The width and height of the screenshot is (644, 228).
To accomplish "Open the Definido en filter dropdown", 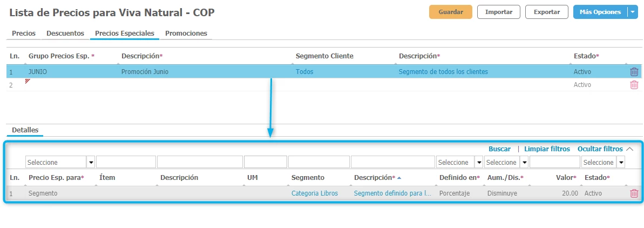I will tap(478, 162).
